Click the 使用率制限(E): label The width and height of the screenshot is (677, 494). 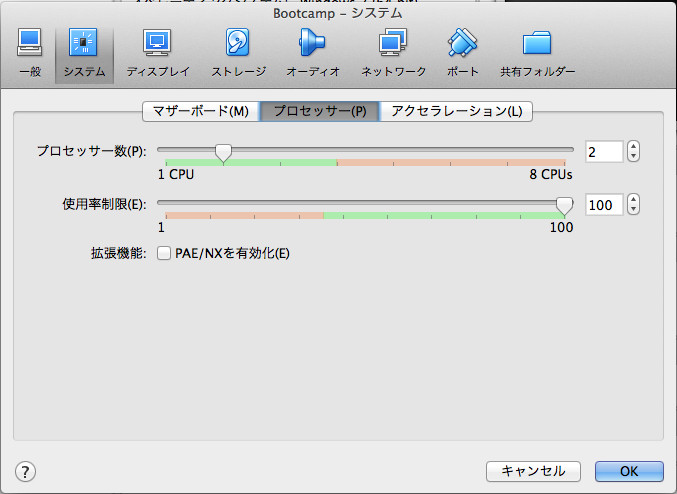coord(104,204)
